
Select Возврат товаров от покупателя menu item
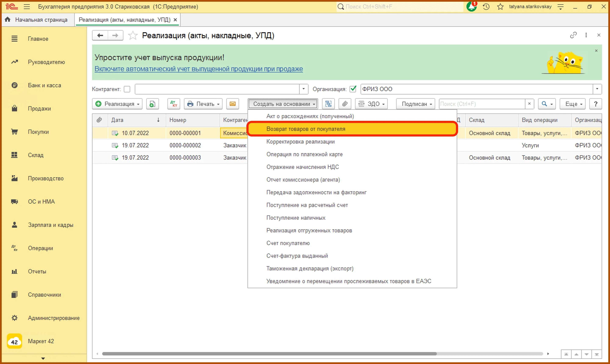[306, 129]
